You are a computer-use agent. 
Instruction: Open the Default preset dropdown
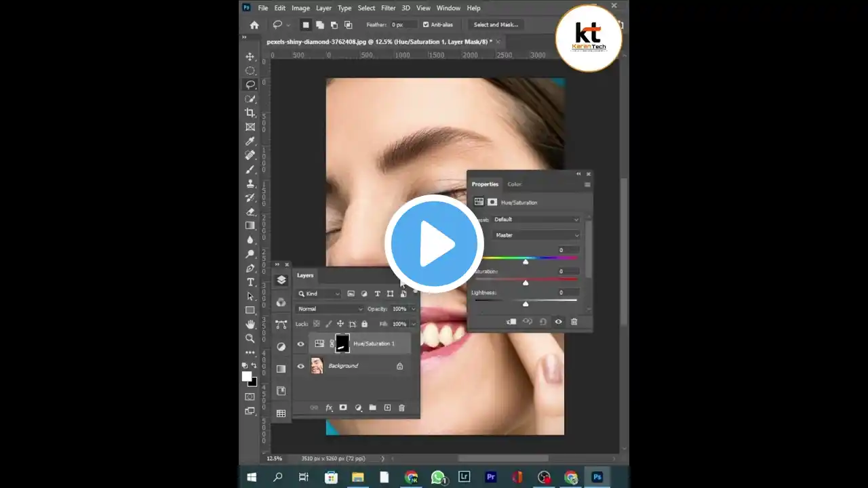pos(536,219)
